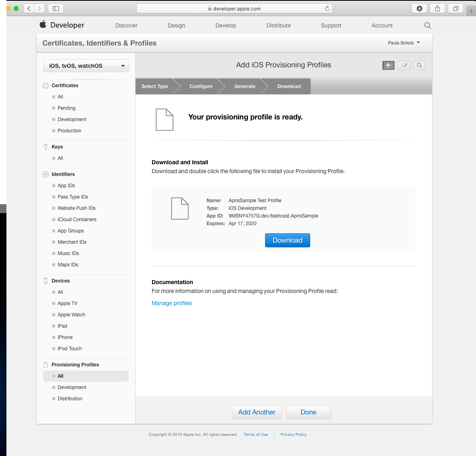The width and height of the screenshot is (476, 456).
Task: Click the developer.apple.com address bar
Action: 234,8
